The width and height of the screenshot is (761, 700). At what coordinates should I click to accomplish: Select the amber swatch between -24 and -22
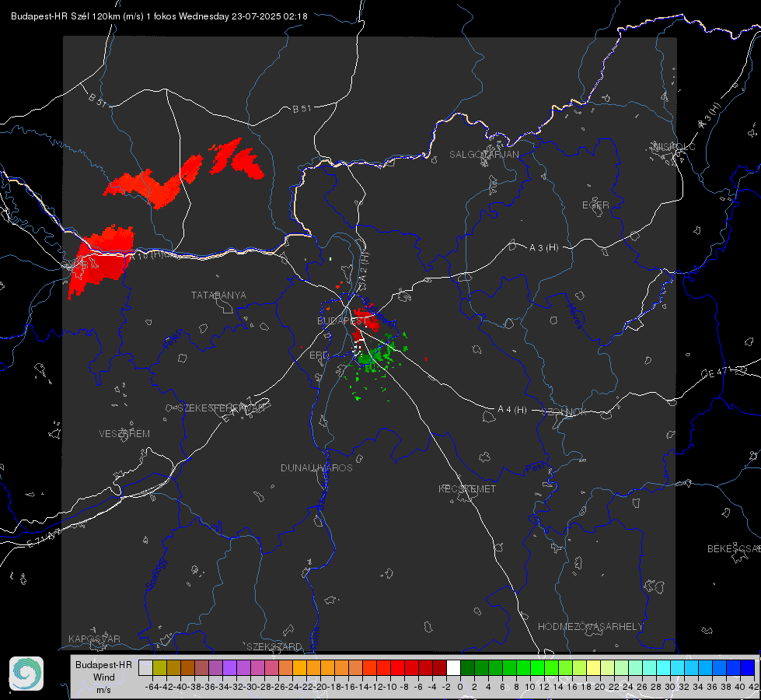tap(299, 668)
